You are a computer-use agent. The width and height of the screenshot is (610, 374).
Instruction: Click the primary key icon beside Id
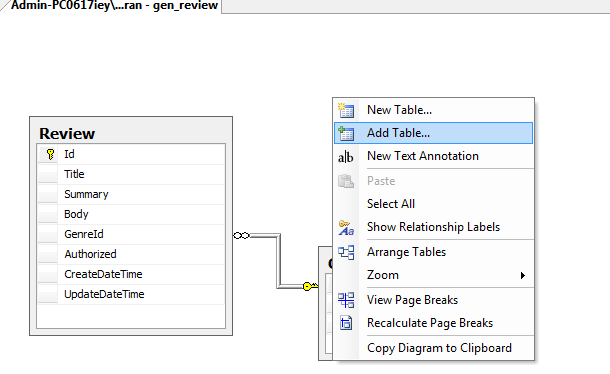pyautogui.click(x=50, y=155)
